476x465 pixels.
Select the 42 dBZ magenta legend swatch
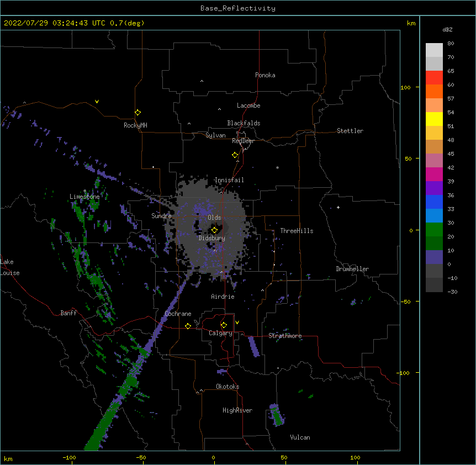pyautogui.click(x=434, y=174)
